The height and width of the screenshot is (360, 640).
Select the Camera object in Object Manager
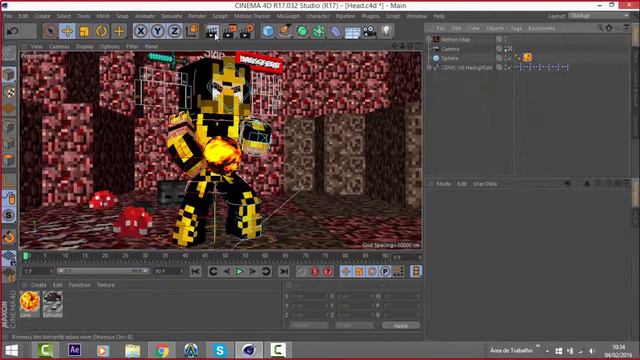point(451,49)
